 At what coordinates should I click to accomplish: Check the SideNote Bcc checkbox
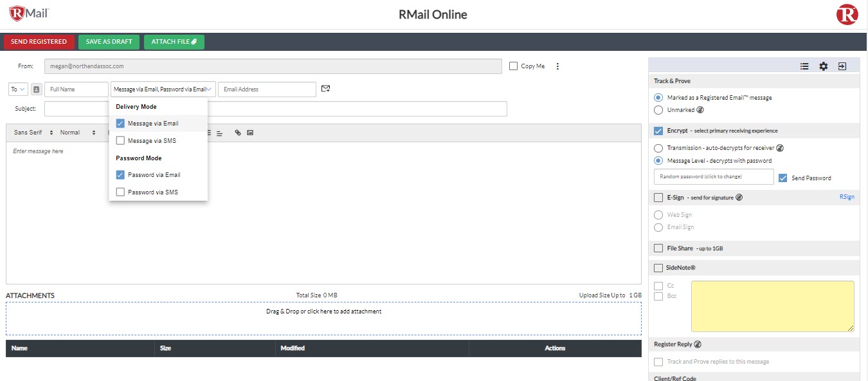[x=658, y=296]
